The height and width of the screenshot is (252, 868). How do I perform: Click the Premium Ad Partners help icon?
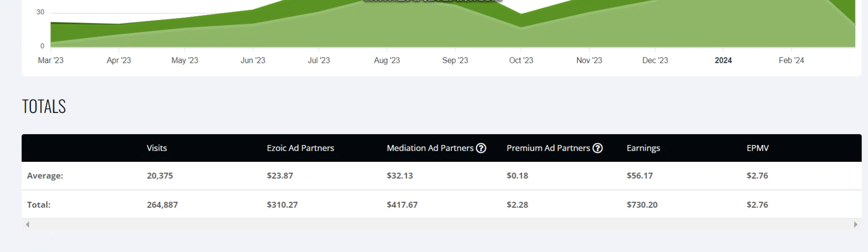click(x=597, y=148)
